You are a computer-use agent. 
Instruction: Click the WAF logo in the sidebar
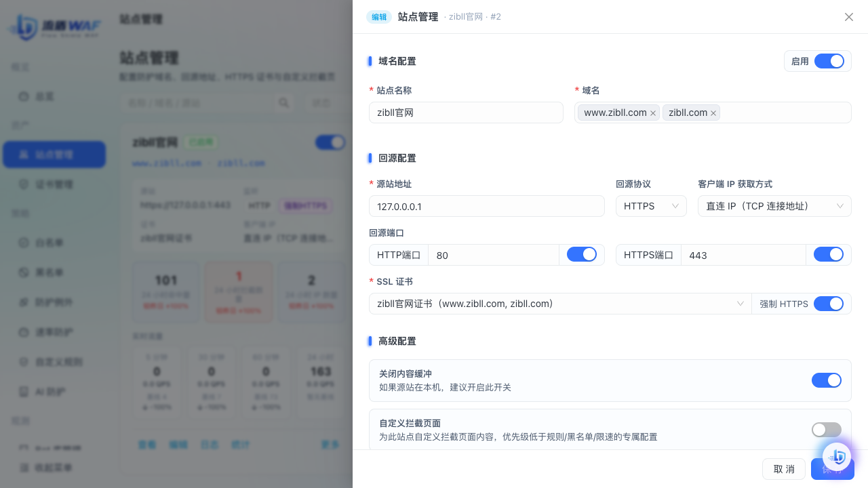point(54,28)
